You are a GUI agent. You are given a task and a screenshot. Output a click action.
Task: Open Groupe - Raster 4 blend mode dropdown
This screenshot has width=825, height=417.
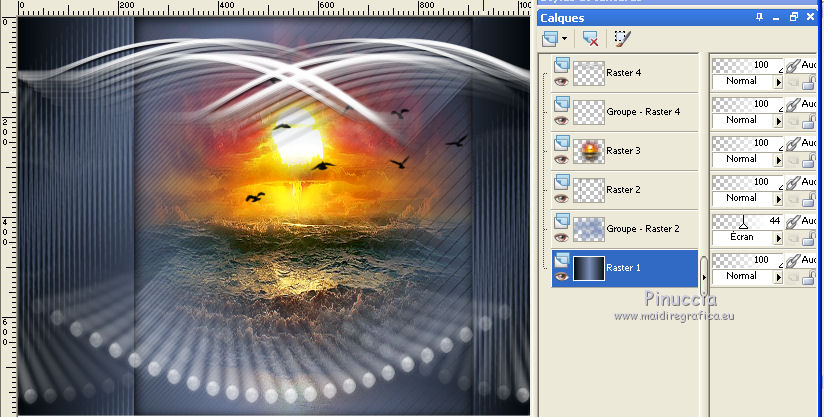(x=778, y=121)
